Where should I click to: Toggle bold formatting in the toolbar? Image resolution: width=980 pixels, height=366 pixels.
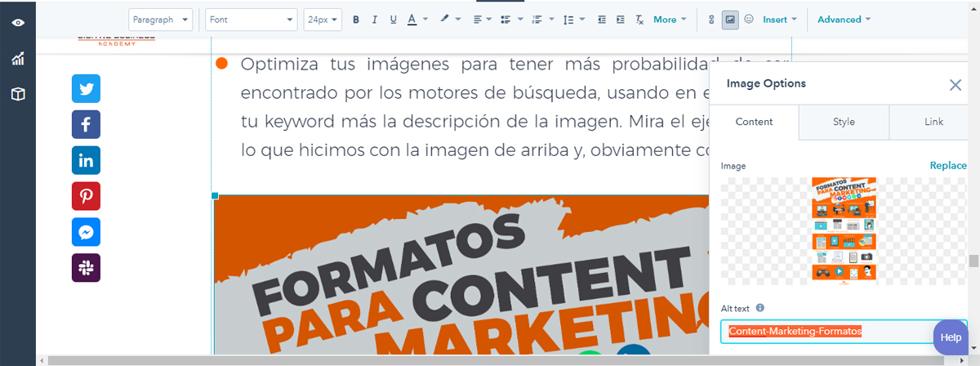[x=356, y=20]
